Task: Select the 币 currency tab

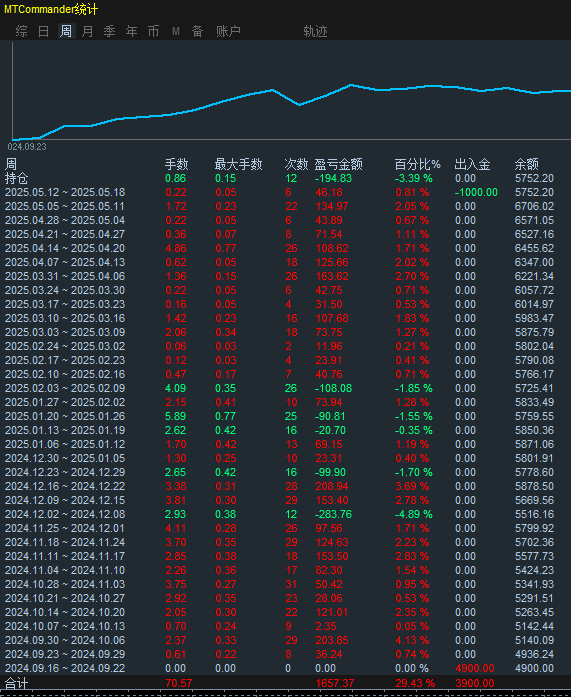Action: 153,31
